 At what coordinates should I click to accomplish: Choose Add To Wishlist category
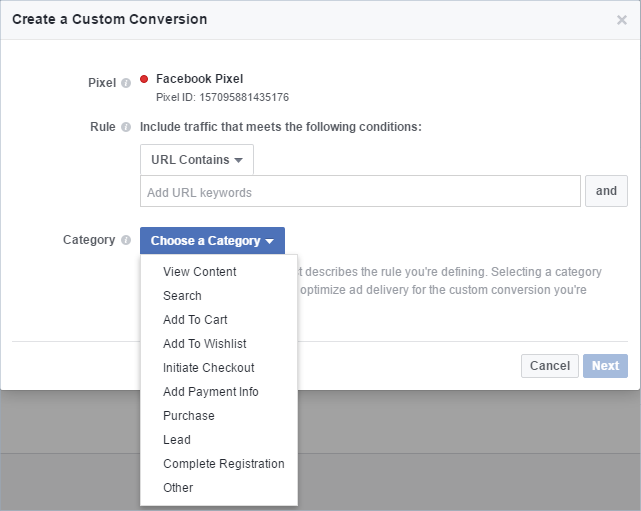pos(219,344)
